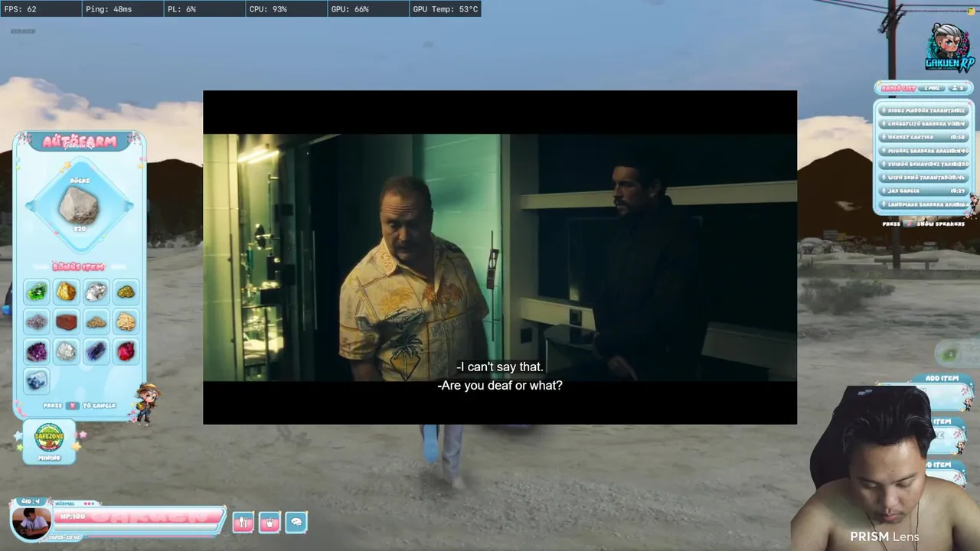Click the Autofarm panel title
This screenshot has width=980, height=551.
[x=80, y=142]
